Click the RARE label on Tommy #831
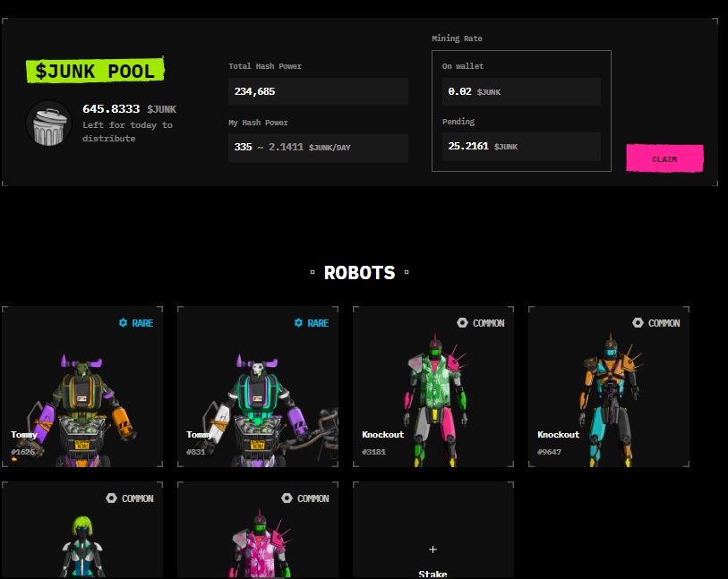Image resolution: width=728 pixels, height=579 pixels. pyautogui.click(x=318, y=323)
